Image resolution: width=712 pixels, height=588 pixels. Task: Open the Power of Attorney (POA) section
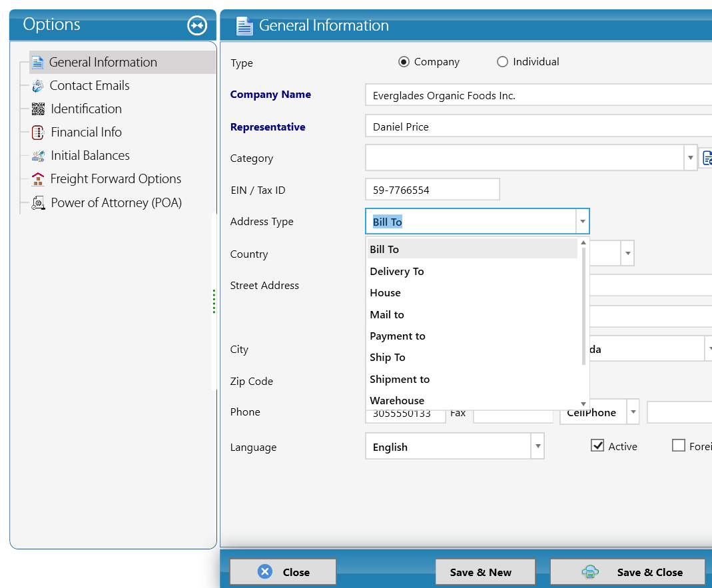(x=116, y=202)
